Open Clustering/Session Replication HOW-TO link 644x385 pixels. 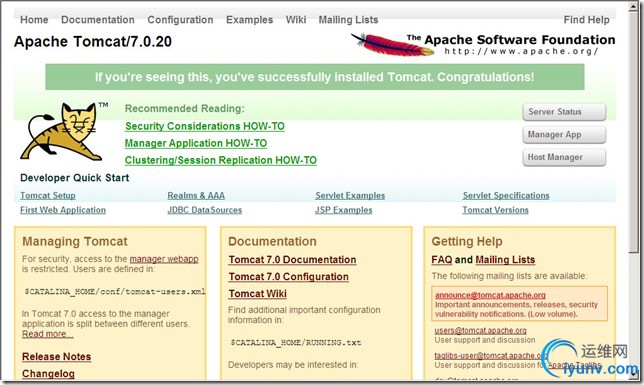tap(221, 160)
